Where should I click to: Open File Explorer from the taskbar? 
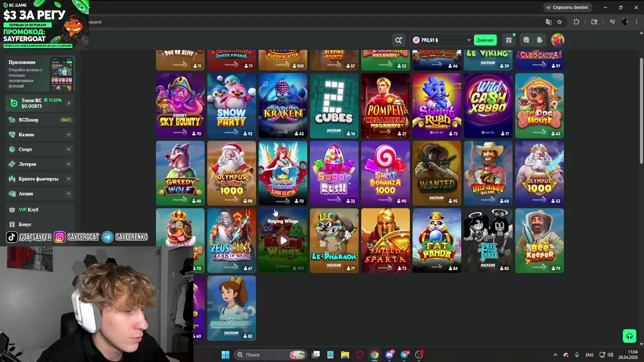(x=345, y=354)
